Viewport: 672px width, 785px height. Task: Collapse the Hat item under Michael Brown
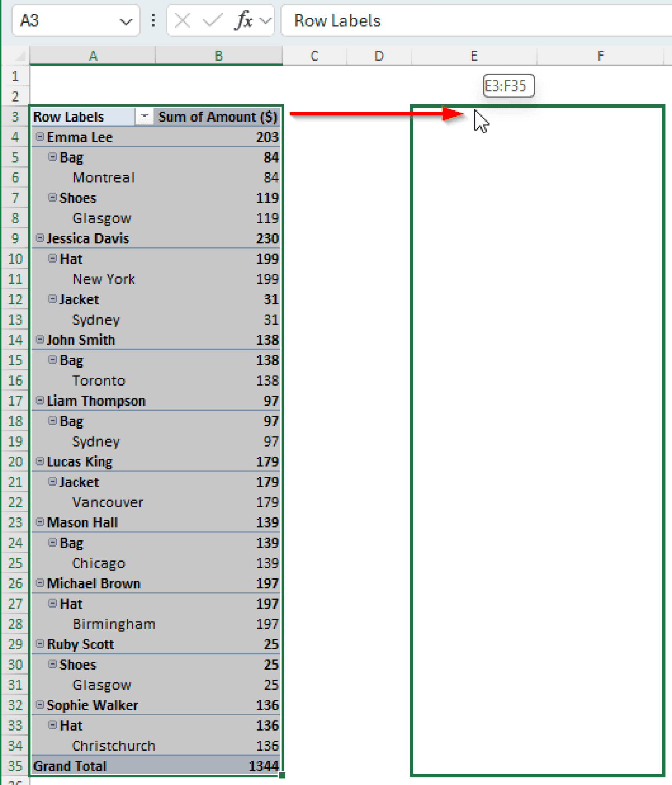point(52,604)
